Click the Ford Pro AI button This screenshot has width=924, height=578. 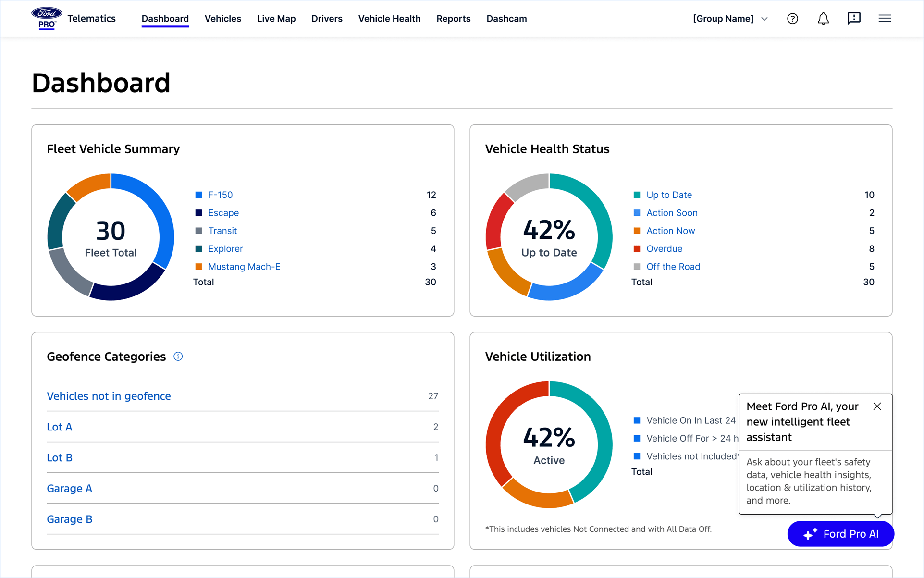840,534
